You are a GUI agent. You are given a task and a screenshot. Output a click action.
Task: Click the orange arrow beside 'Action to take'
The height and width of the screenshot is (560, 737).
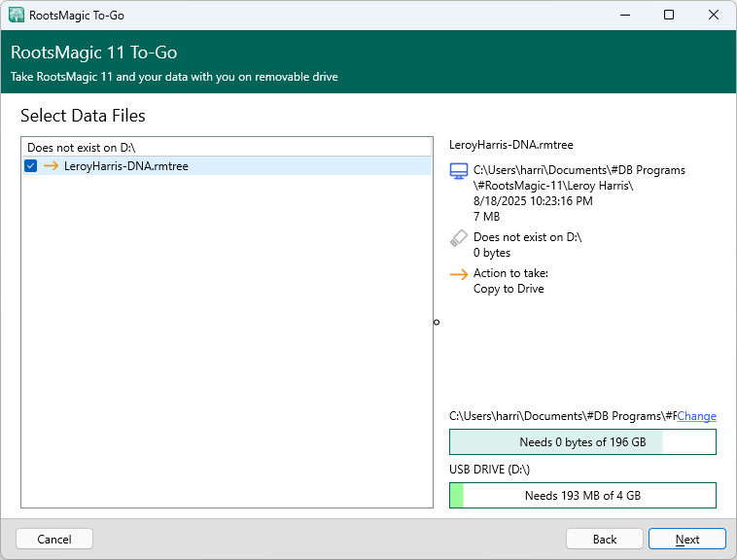pyautogui.click(x=459, y=274)
